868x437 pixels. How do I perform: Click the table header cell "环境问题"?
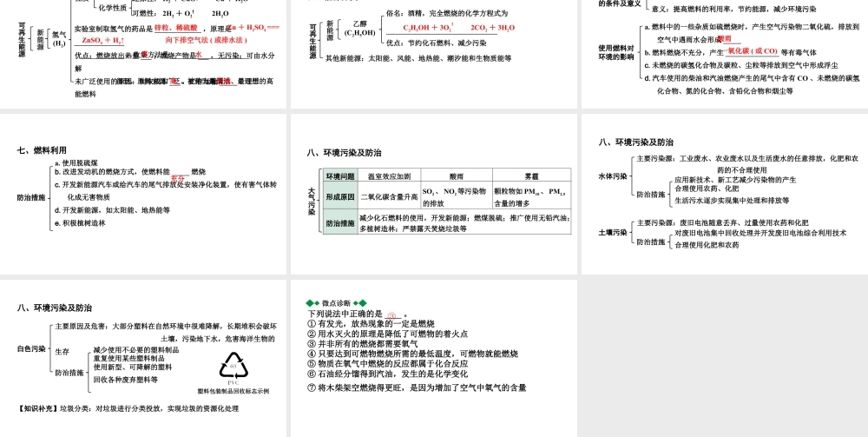(340, 176)
